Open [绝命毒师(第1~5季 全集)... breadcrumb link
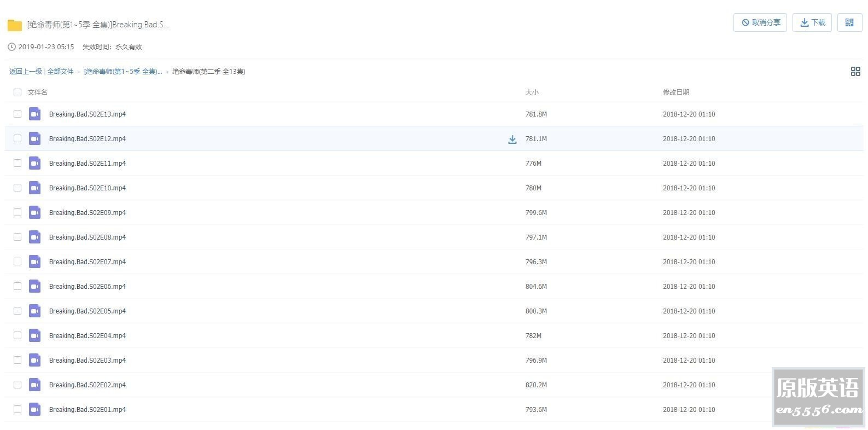The image size is (868, 430). coord(123,72)
